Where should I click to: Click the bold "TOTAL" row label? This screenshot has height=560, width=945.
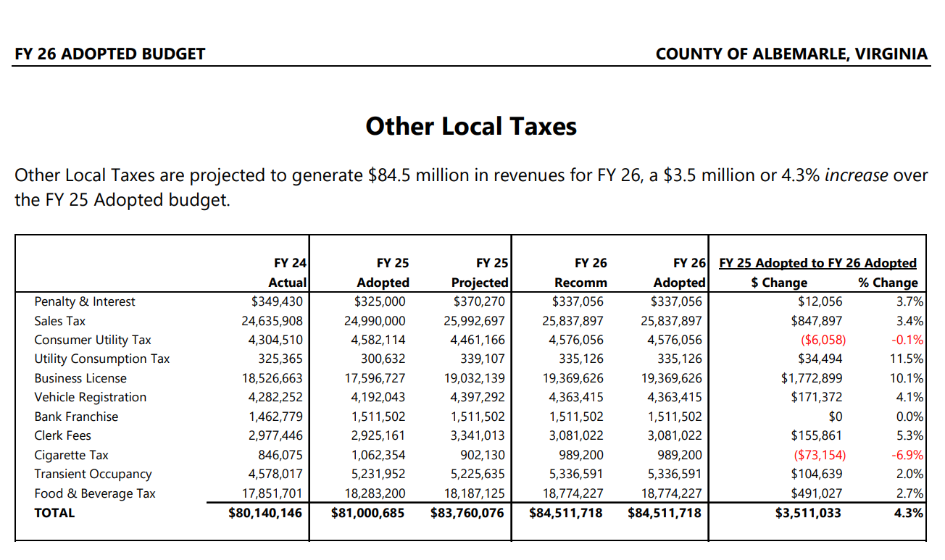(x=54, y=512)
